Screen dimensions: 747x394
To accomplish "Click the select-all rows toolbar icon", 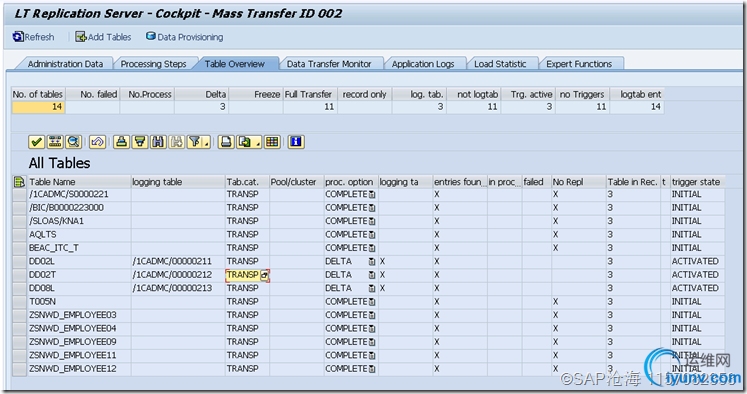I will pos(55,142).
